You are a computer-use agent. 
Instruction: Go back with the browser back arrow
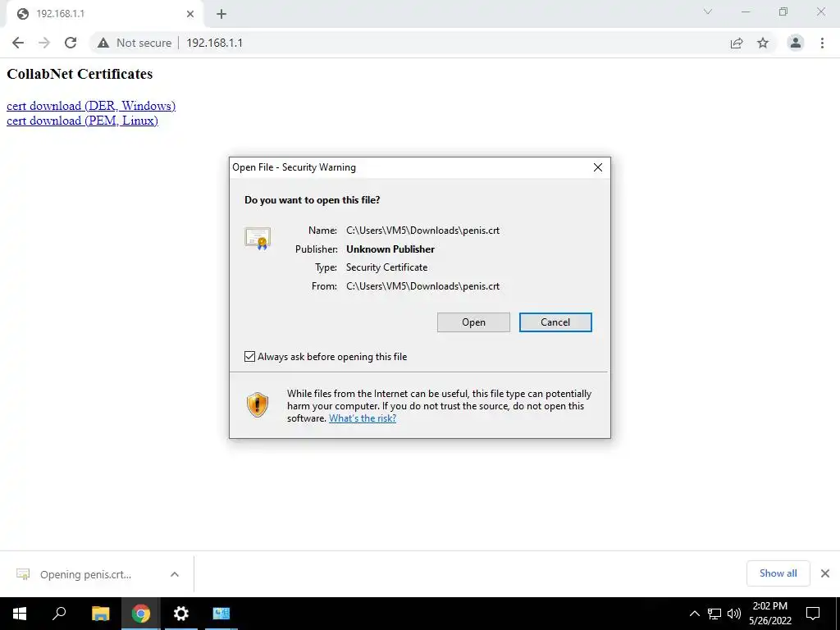pyautogui.click(x=18, y=43)
